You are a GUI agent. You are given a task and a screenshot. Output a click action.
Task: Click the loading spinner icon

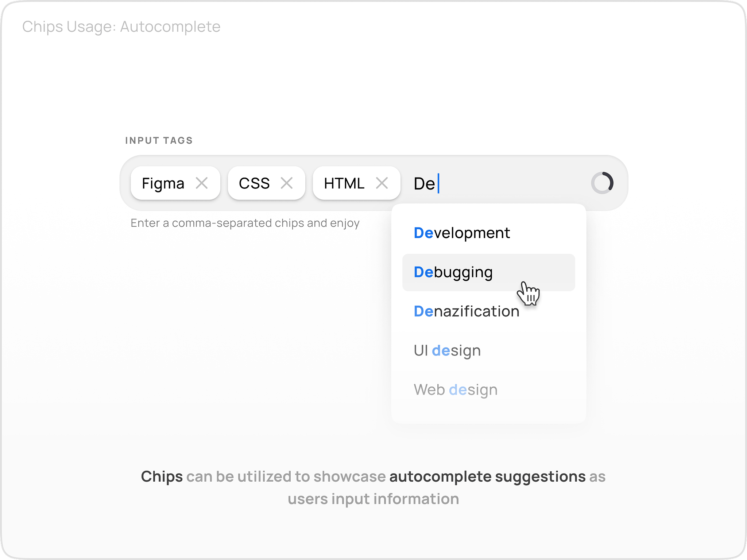pos(602,183)
